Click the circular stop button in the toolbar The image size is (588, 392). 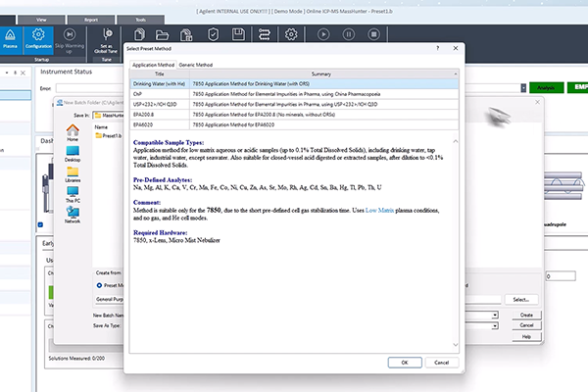pos(373,34)
